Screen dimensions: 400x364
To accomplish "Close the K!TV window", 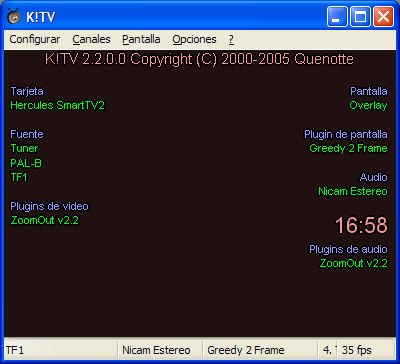I will point(383,17).
